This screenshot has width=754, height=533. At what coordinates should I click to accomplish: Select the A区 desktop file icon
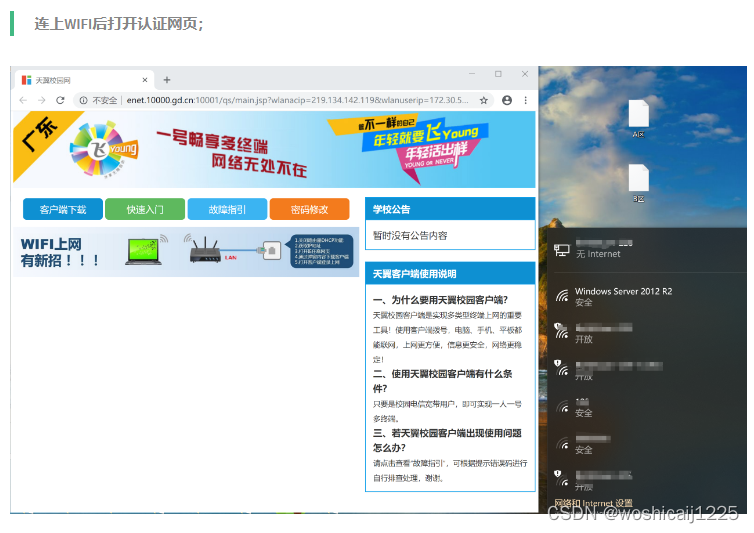click(x=639, y=118)
